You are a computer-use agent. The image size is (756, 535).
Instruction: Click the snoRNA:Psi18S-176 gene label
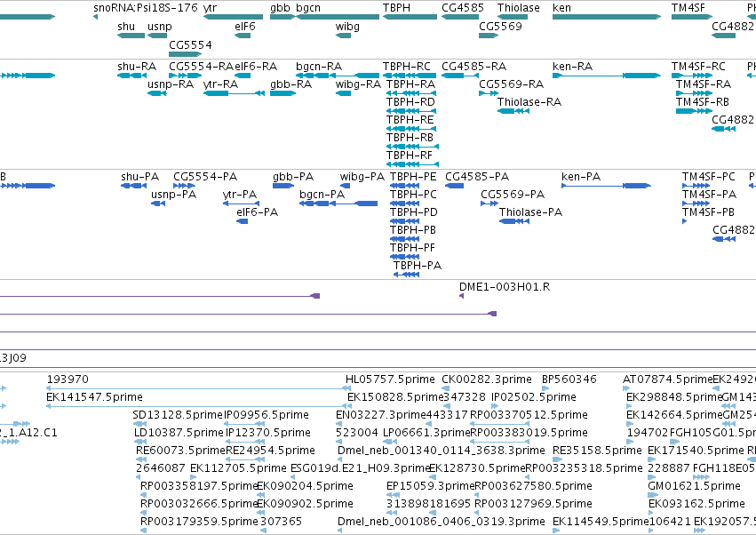tap(145, 8)
